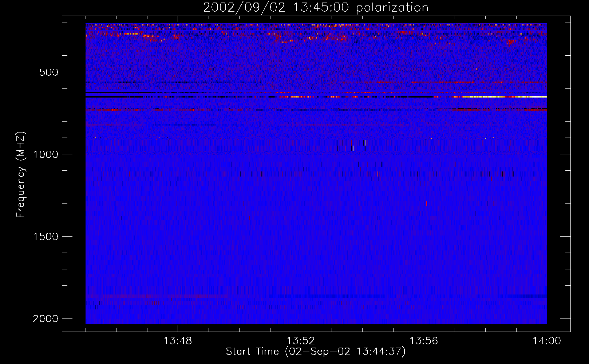This screenshot has height=364, width=589.
Task: Click the 500 frequency tick label
Action: (49, 72)
